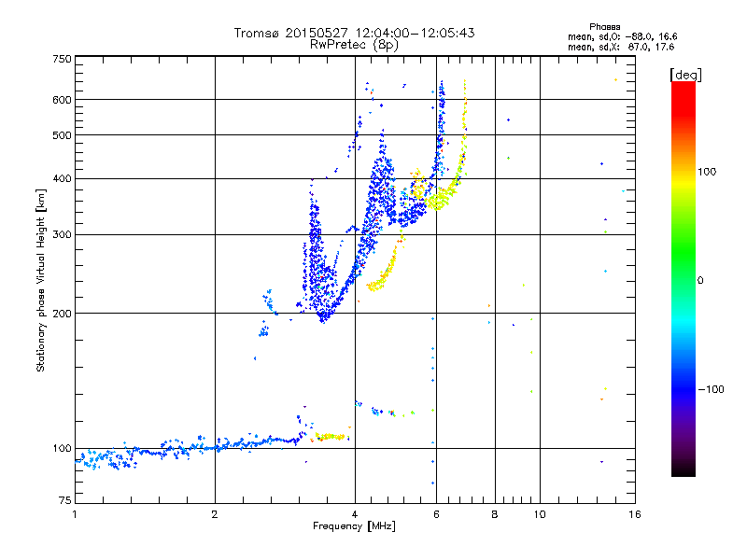The image size is (747, 560).
Task: Click the y-axis label '75'
Action: pos(65,500)
